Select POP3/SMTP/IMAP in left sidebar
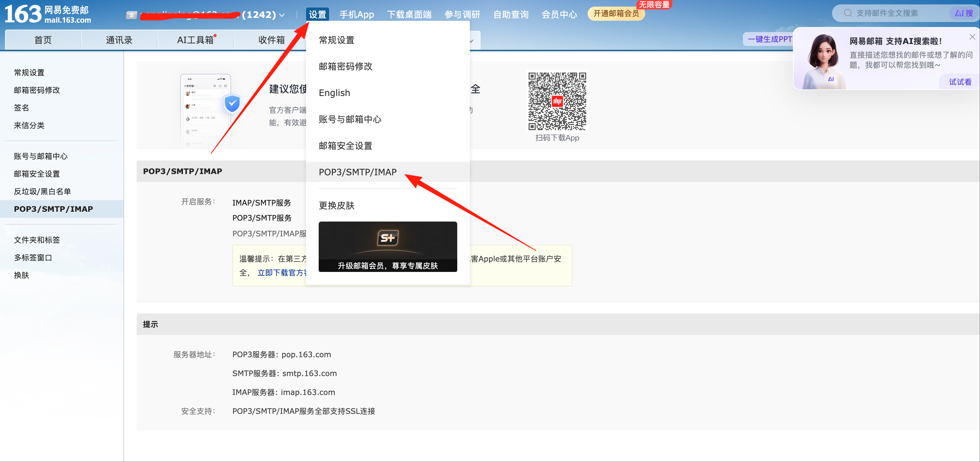 62,209
